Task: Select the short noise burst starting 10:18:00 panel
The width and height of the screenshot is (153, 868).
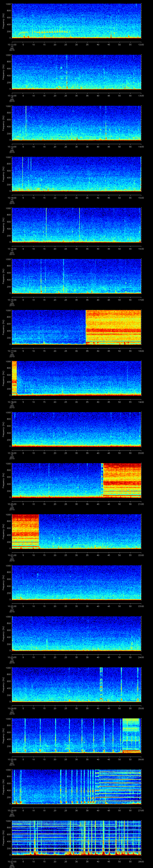Action: coord(14,377)
